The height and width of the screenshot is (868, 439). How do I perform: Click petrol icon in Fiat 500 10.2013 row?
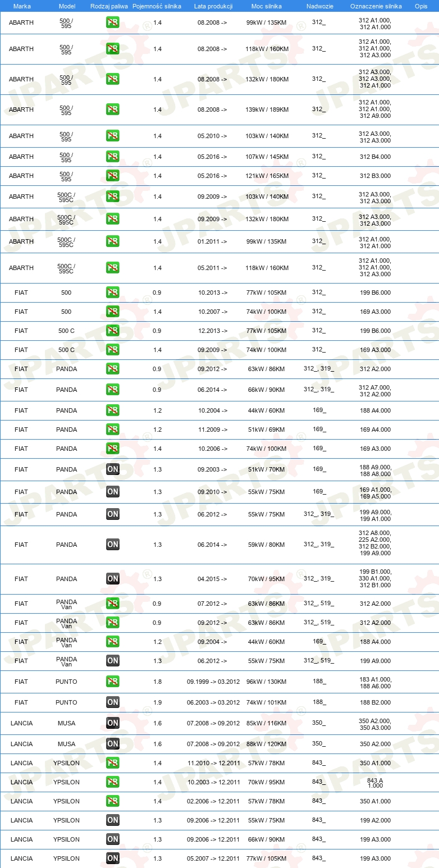pos(113,293)
